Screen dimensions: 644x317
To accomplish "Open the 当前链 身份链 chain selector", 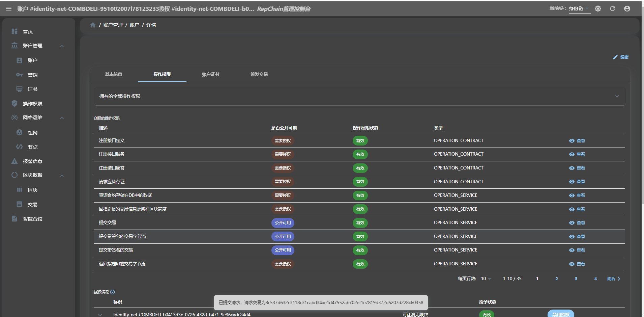I will [579, 9].
